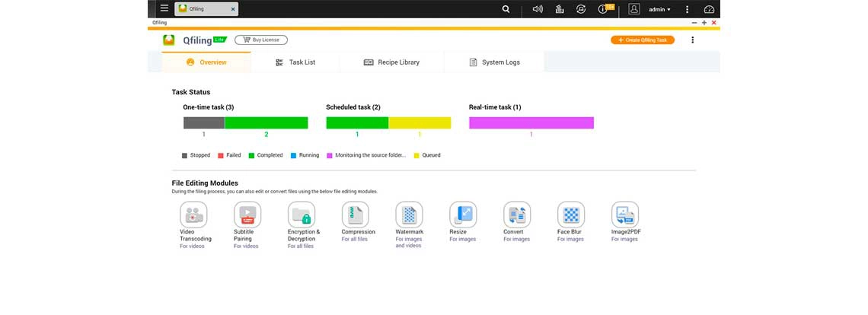Open the Video Transcoding module icon

(x=193, y=215)
